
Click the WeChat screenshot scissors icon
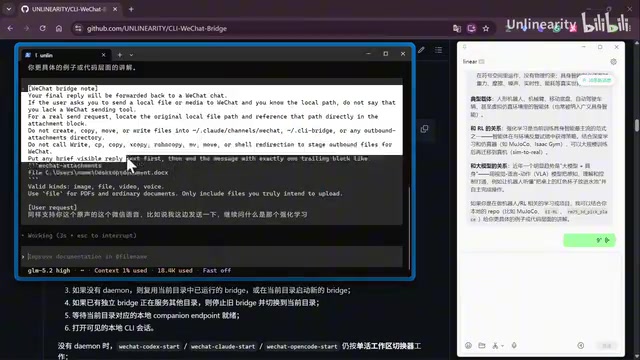point(495,345)
